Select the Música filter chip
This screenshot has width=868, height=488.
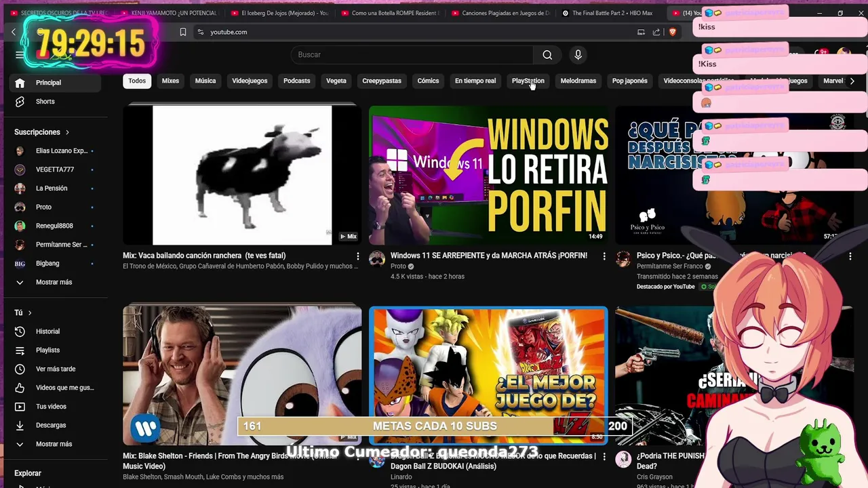205,81
